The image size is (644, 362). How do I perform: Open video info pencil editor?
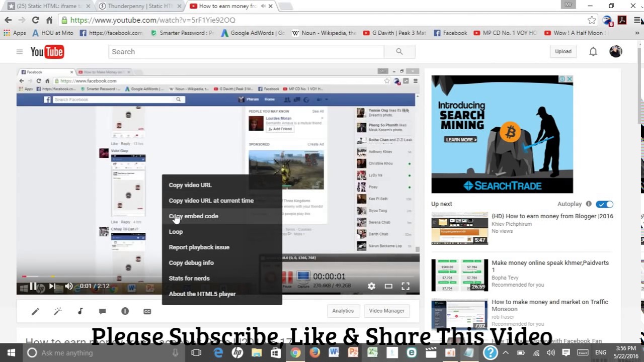35,312
